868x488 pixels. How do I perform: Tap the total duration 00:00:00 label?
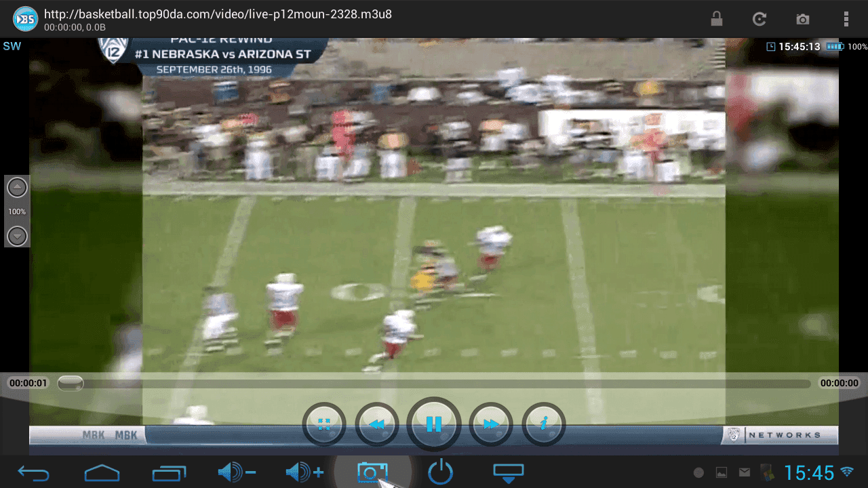pyautogui.click(x=840, y=383)
